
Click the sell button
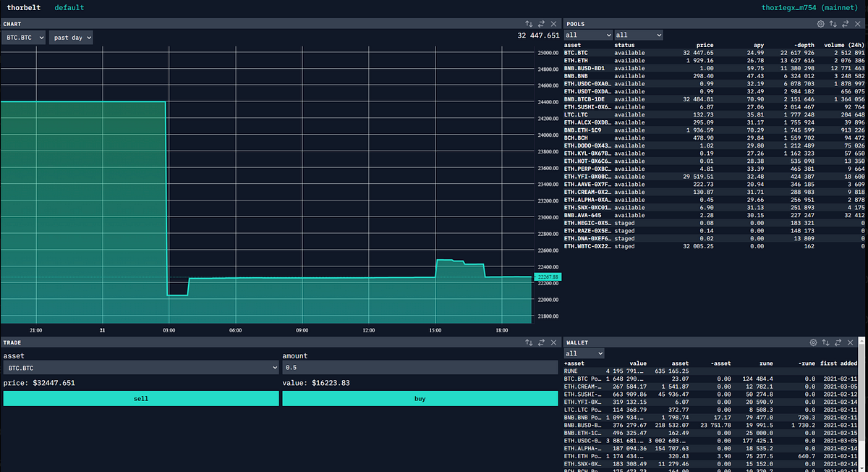click(140, 399)
